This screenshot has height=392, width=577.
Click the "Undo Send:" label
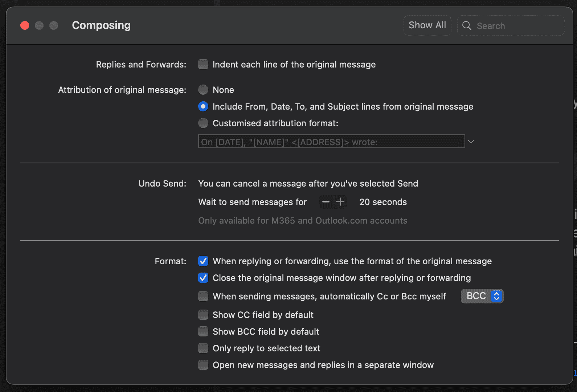[162, 184]
